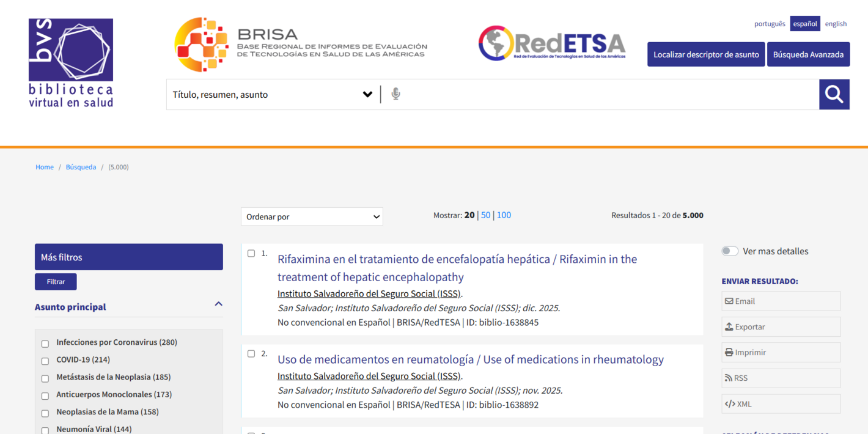The image size is (868, 434).
Task: Check the 'Infecciones por Coronavirus' filter box
Action: click(x=45, y=344)
